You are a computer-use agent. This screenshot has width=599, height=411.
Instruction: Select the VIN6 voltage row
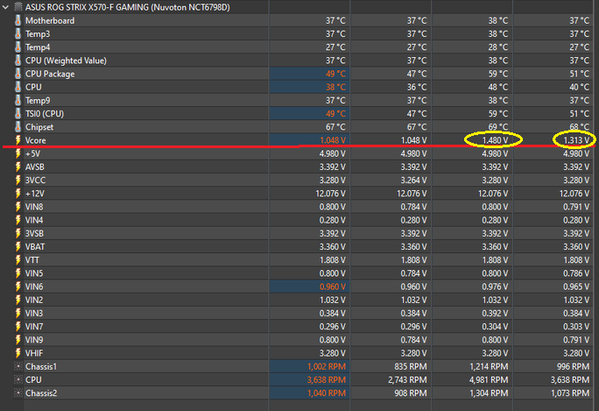click(x=300, y=286)
